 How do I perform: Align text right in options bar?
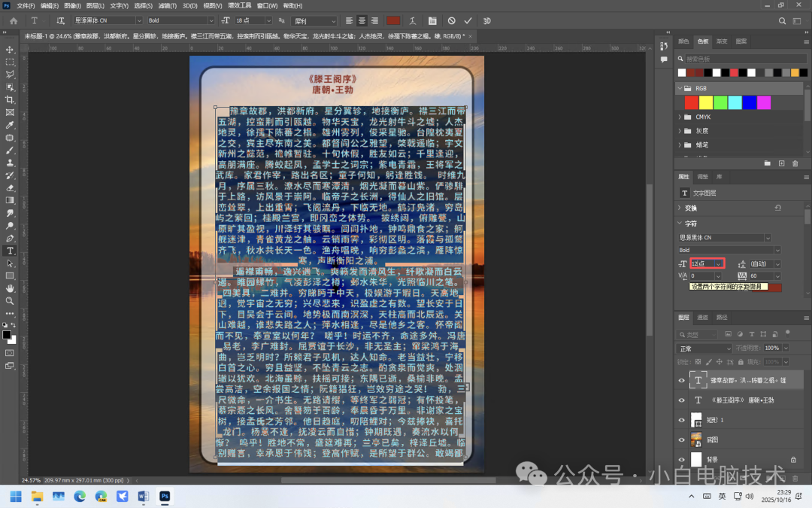374,21
